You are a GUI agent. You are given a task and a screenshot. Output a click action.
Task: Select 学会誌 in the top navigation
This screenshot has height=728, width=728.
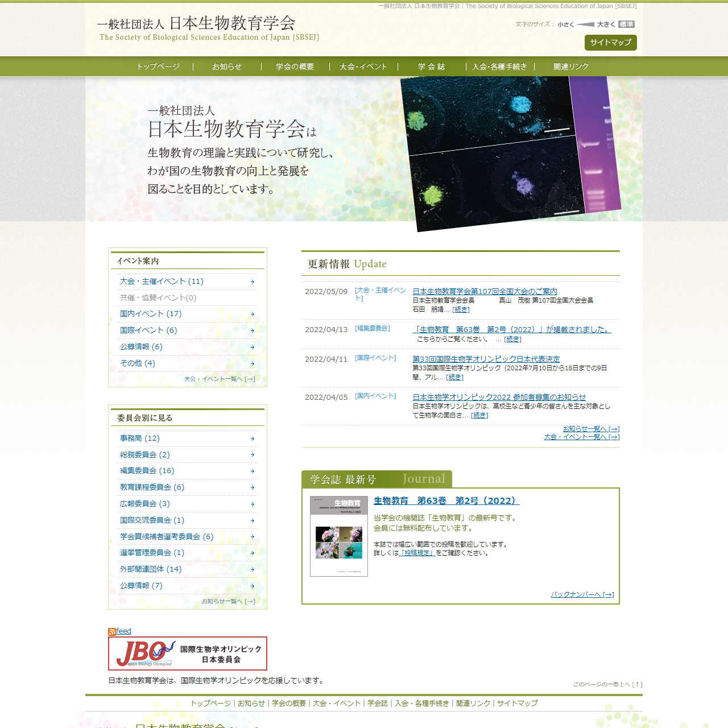tap(431, 67)
